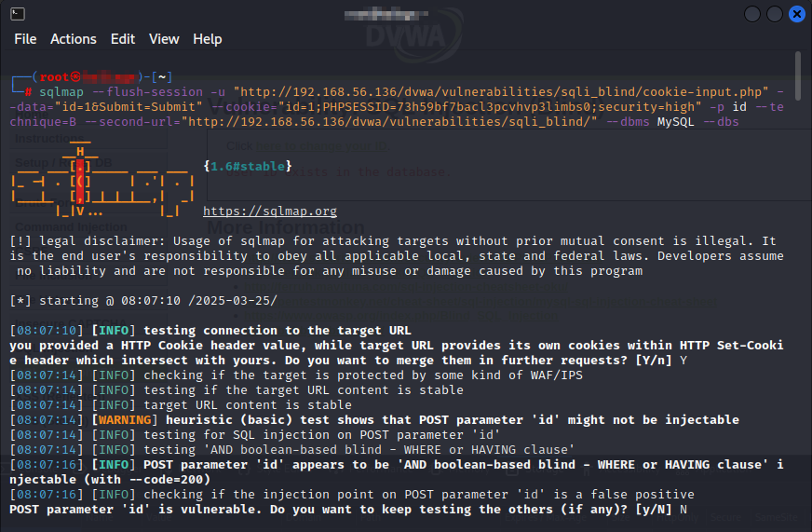Click the 'id=1&Submit=Submit' data string

point(129,107)
